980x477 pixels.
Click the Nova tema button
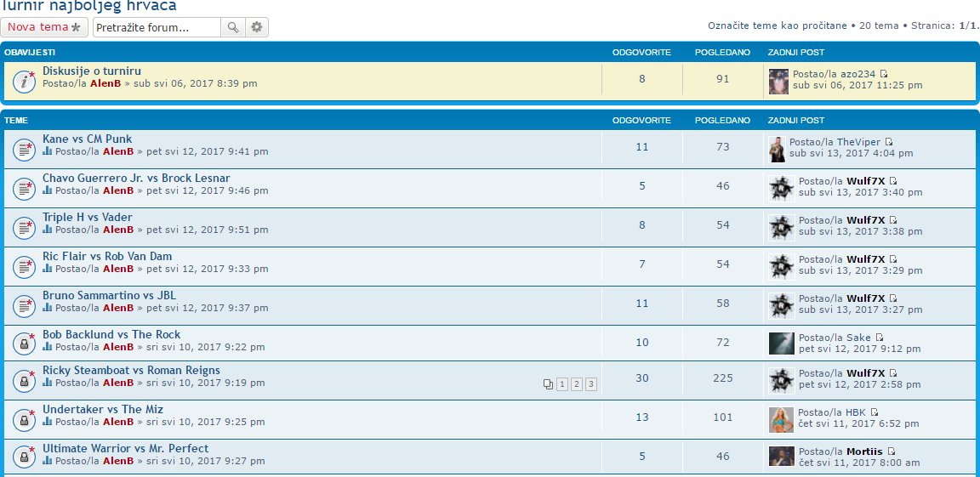(x=44, y=27)
